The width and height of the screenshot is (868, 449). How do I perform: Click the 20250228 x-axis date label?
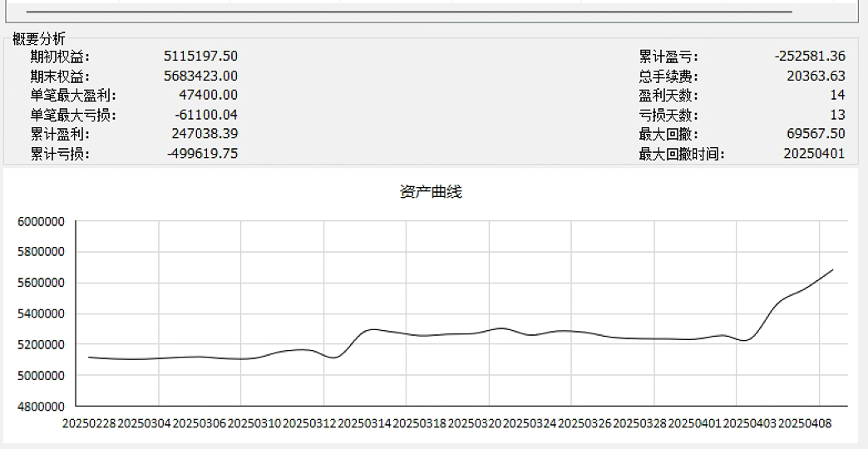tap(89, 424)
